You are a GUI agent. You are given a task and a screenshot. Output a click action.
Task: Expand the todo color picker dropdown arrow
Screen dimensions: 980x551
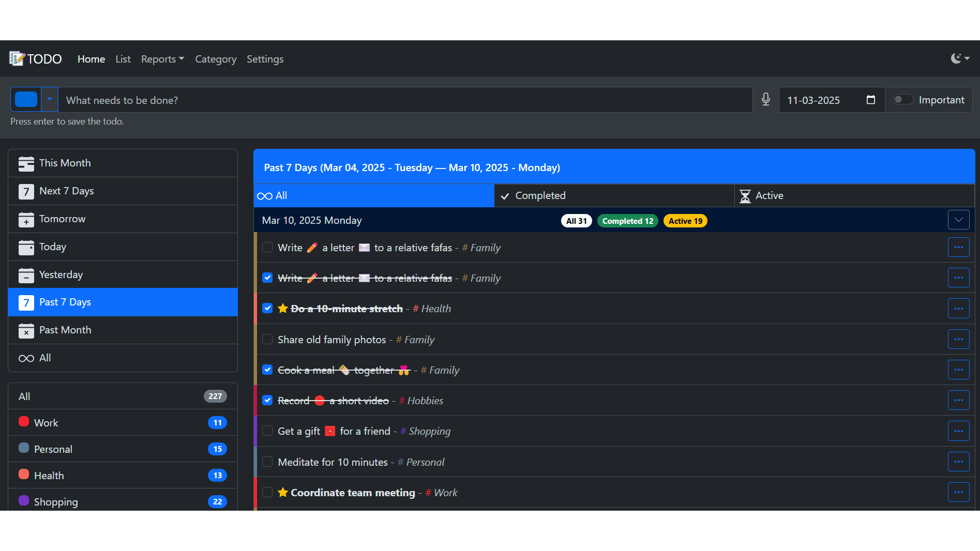tap(49, 99)
